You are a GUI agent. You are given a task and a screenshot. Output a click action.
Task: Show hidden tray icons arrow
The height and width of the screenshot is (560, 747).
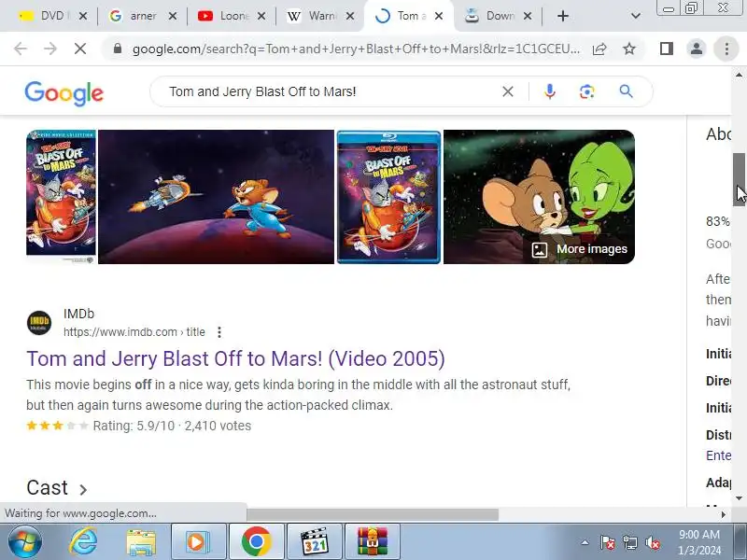coord(585,542)
